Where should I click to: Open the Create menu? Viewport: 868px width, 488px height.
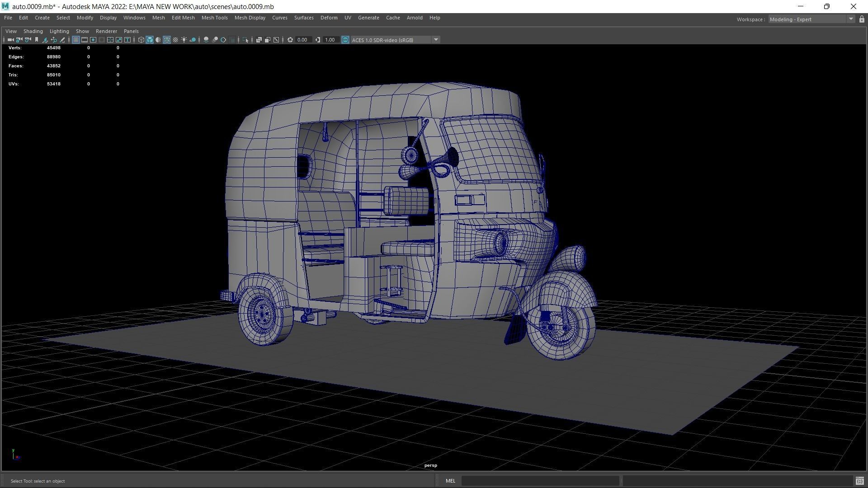(42, 18)
